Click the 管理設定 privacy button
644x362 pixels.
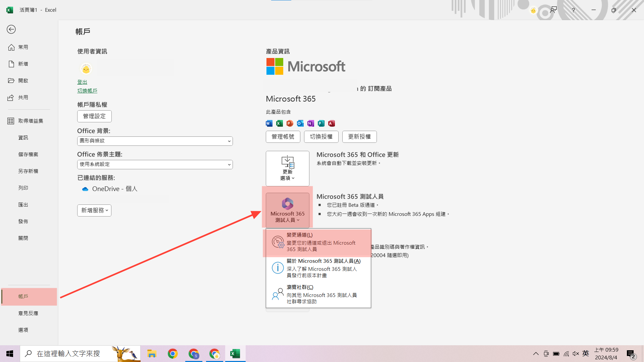coord(94,116)
